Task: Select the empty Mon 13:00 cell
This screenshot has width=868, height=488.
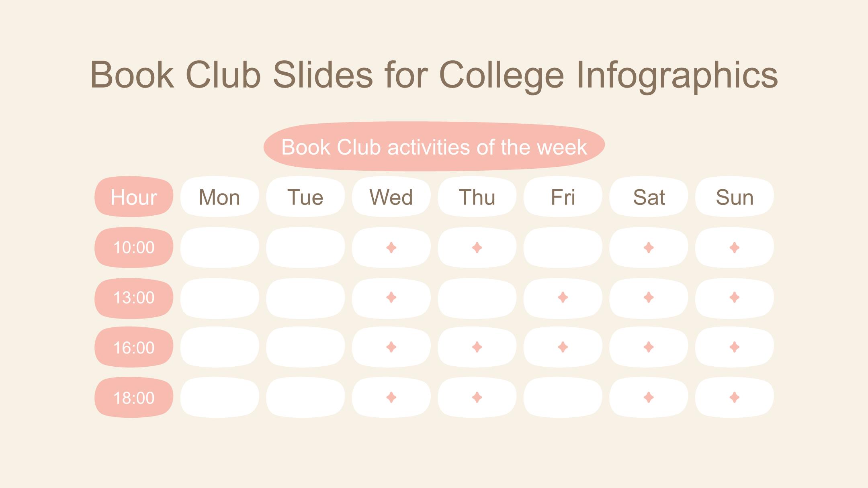Action: point(219,298)
